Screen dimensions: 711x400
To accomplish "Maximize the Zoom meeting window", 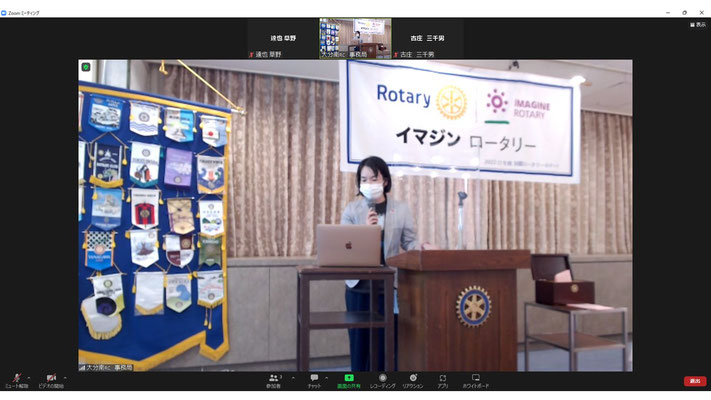I will (684, 13).
